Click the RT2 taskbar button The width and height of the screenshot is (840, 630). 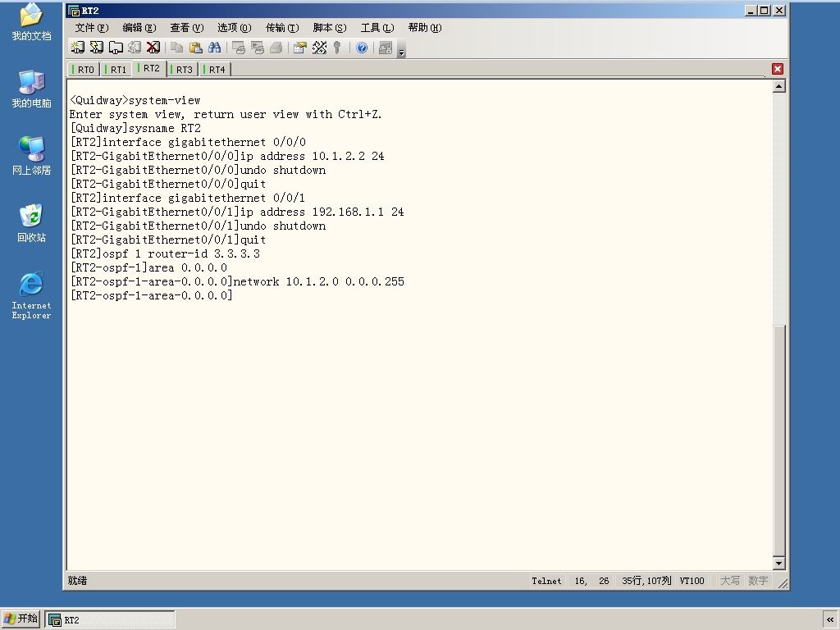[110, 619]
